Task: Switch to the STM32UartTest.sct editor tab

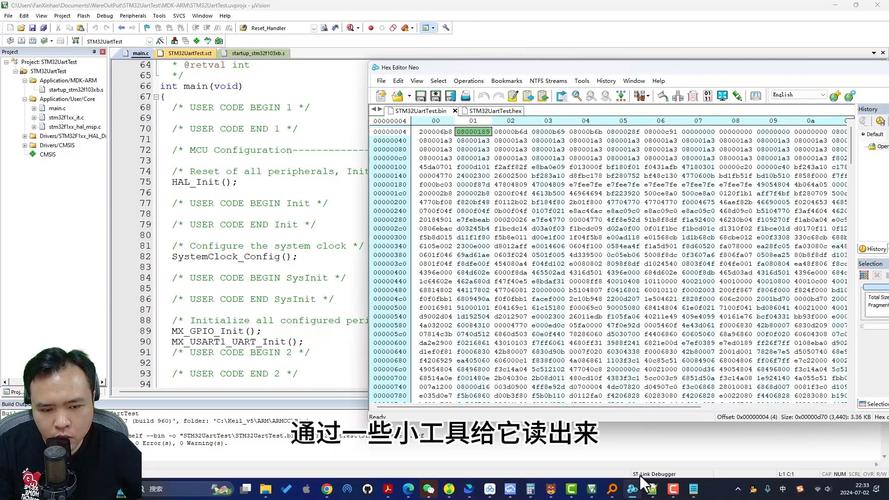Action: (x=187, y=53)
